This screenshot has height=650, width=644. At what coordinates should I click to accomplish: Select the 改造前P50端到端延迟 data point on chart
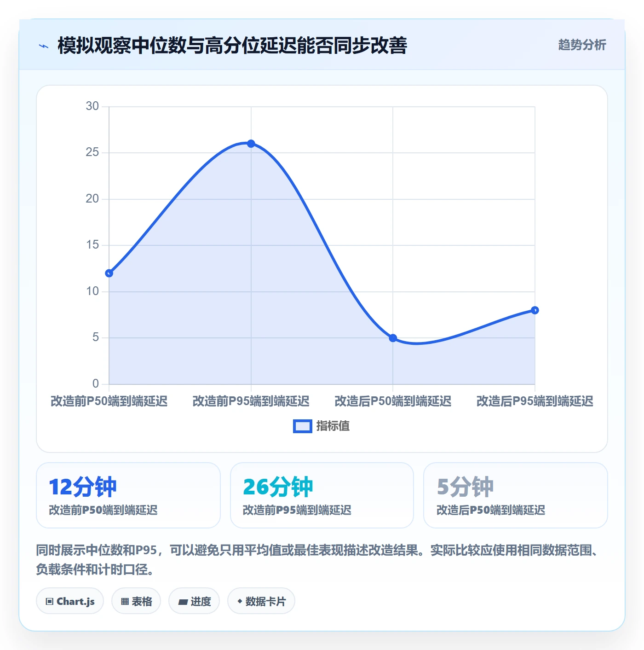109,273
